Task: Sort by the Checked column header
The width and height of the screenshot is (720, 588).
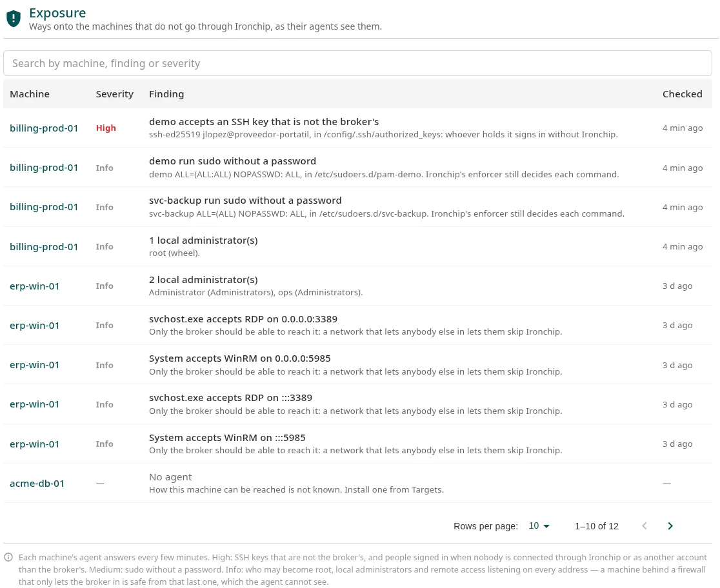Action: [683, 94]
